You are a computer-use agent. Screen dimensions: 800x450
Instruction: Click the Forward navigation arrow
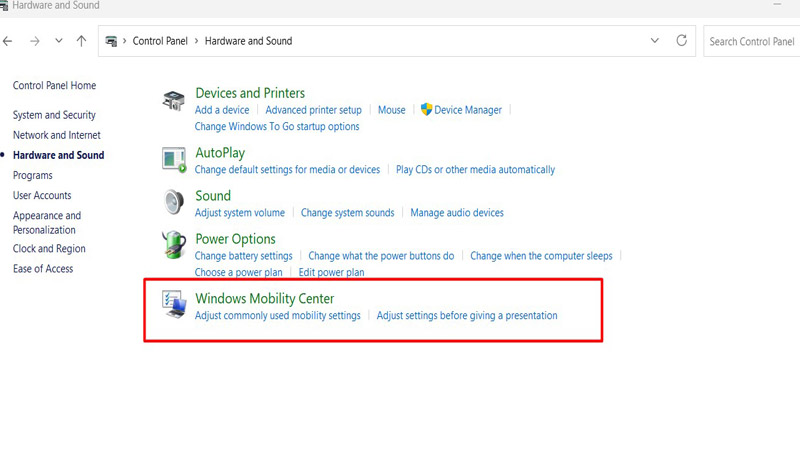pos(33,41)
